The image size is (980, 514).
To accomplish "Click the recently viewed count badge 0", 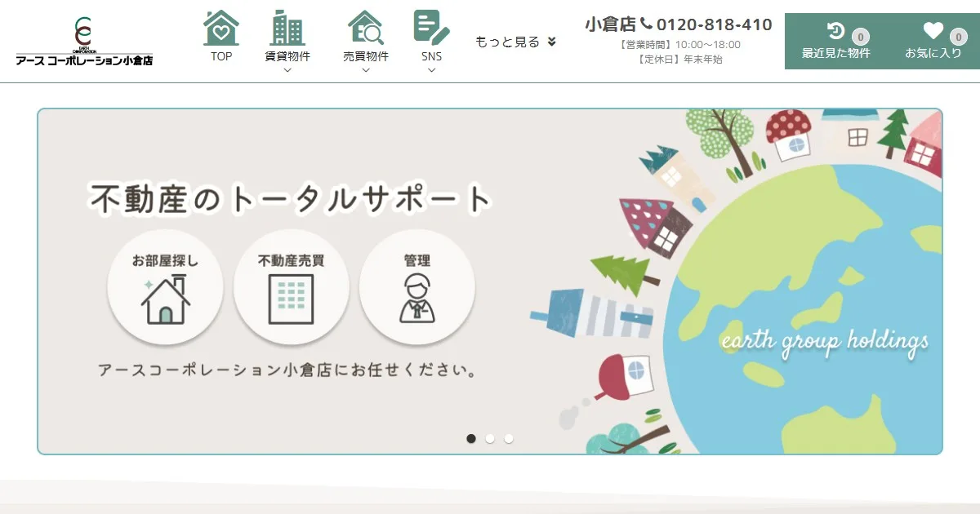I will pyautogui.click(x=860, y=37).
